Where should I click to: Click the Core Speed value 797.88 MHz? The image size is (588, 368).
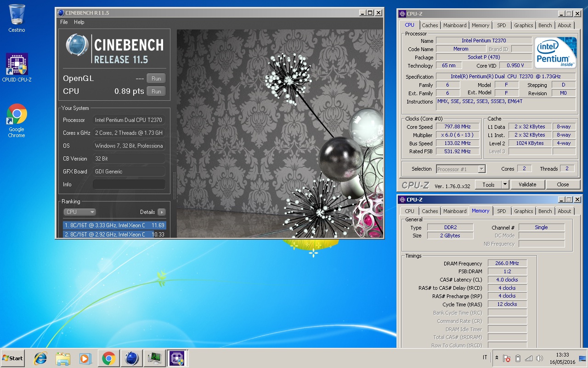[458, 126]
